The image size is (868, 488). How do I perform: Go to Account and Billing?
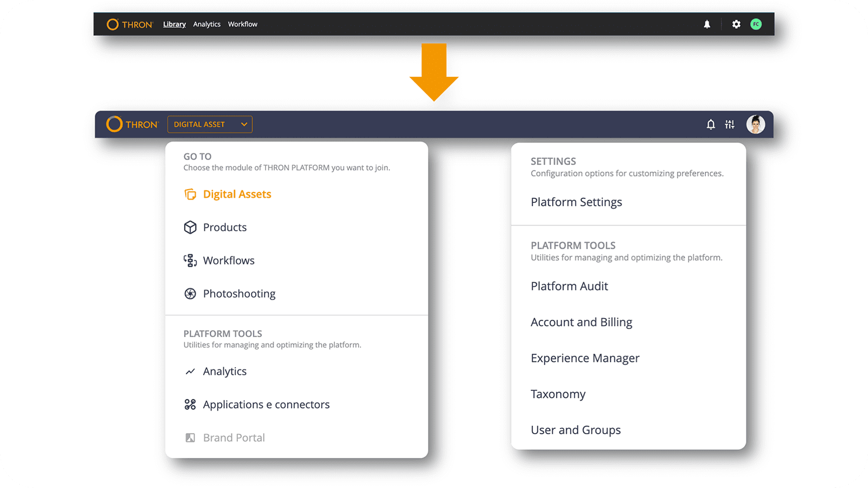pos(582,322)
